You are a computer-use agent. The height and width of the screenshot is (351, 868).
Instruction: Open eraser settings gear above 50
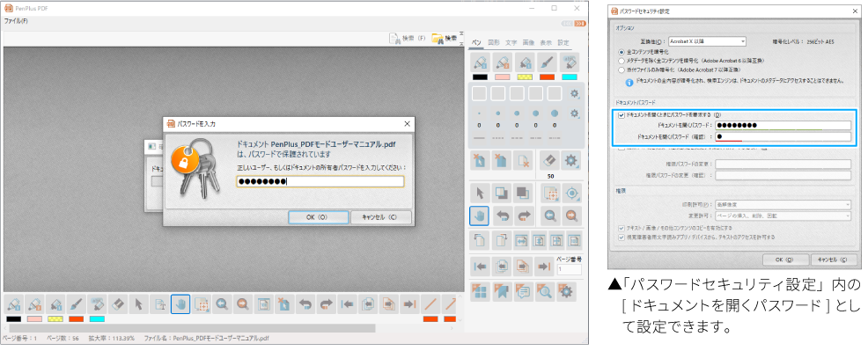pos(570,160)
